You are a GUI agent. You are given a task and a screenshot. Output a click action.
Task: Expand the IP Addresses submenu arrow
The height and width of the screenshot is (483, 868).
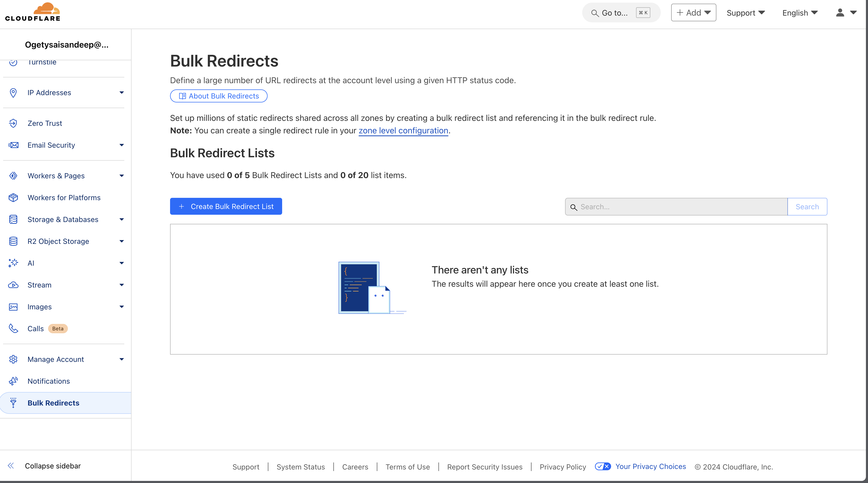pyautogui.click(x=122, y=93)
